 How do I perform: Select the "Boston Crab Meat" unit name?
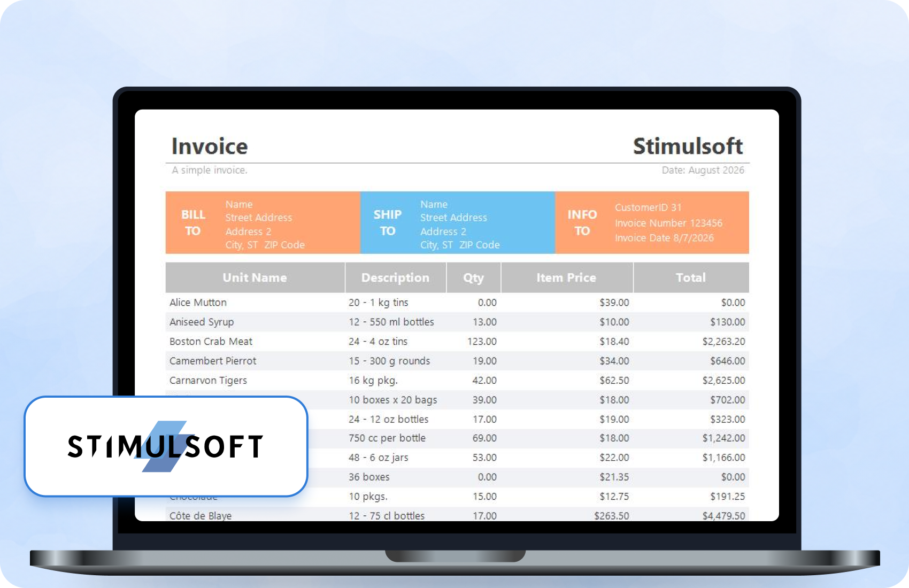click(211, 342)
